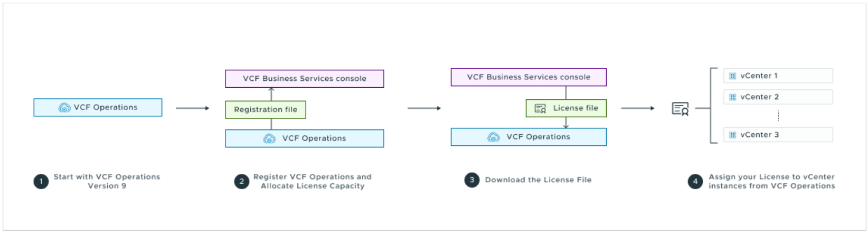
Task: Click the green Registration file box
Action: [266, 109]
